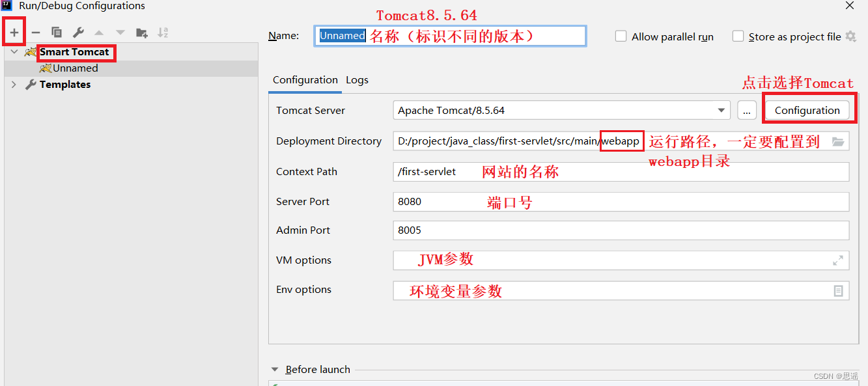Add a new run configuration
Image resolution: width=868 pixels, height=386 pixels.
[14, 33]
